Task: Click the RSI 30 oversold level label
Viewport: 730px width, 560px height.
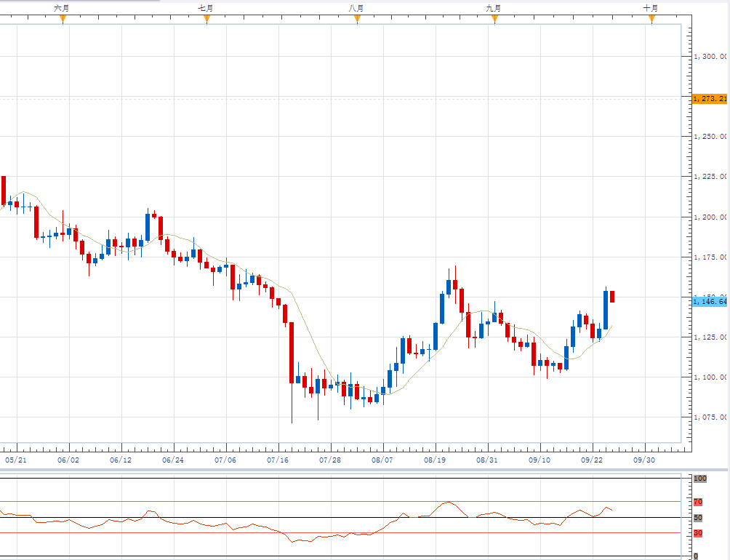Action: 698,533
